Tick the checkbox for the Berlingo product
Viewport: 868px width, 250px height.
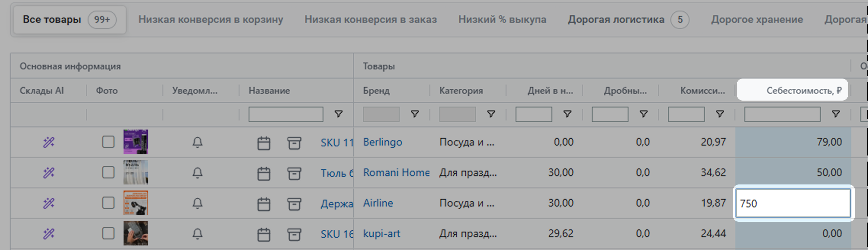[x=108, y=142]
